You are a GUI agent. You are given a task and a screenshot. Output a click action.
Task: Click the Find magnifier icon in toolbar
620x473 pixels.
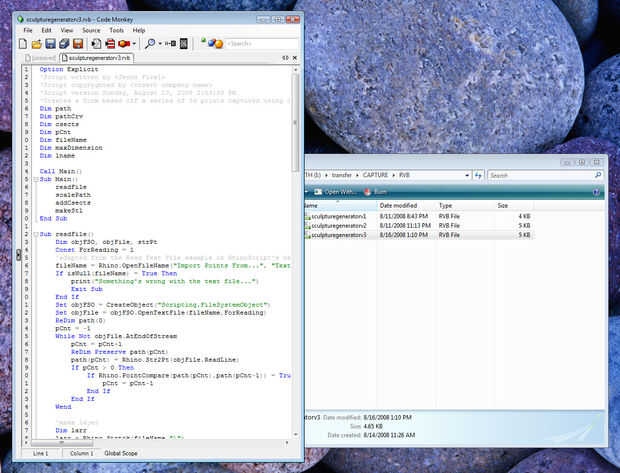click(x=150, y=44)
